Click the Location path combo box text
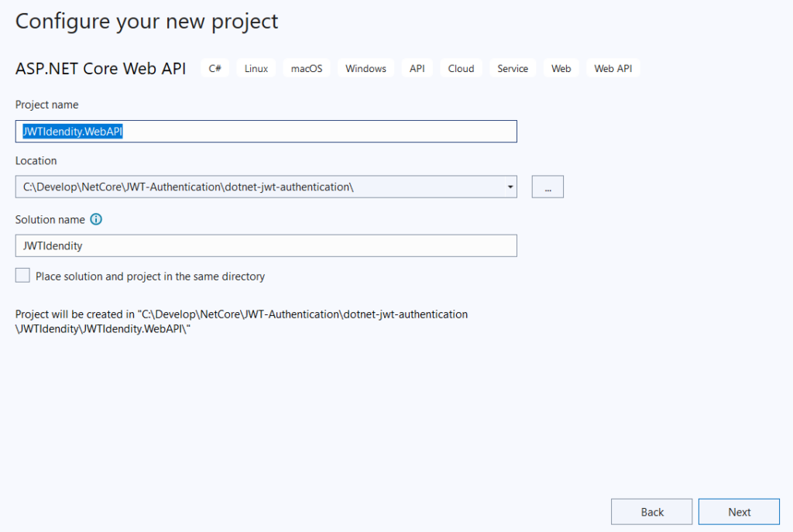 pyautogui.click(x=188, y=187)
